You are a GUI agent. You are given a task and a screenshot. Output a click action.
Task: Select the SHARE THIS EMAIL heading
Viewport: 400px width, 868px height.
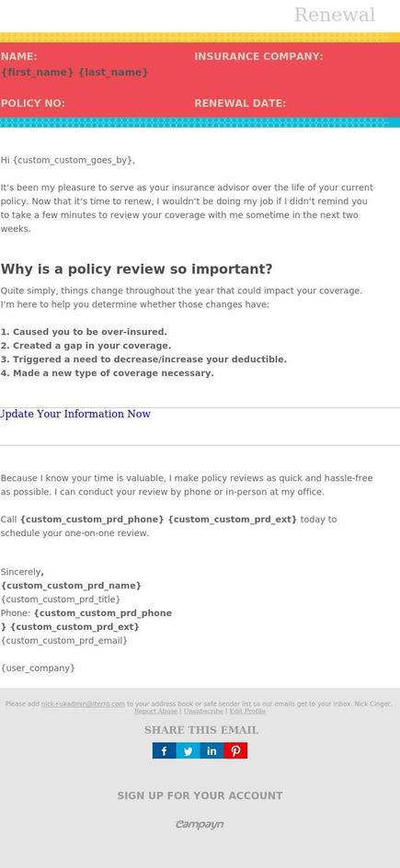201,730
